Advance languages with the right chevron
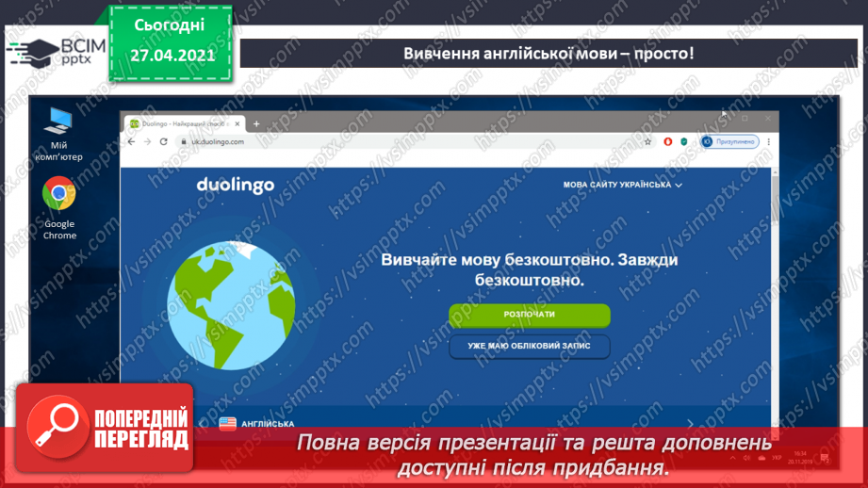The width and height of the screenshot is (868, 488). (x=690, y=424)
